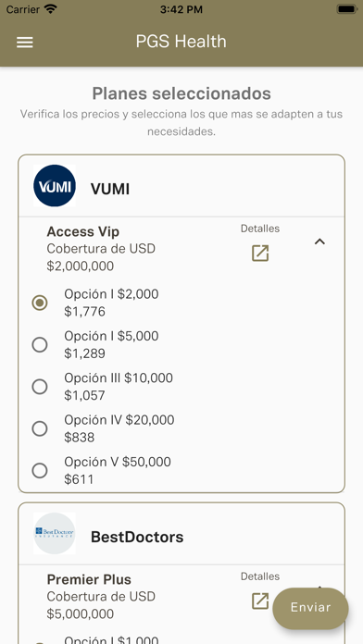Viewport: 363px width, 644px height.
Task: Tap the Premier Plus plan title
Action: coord(89,579)
